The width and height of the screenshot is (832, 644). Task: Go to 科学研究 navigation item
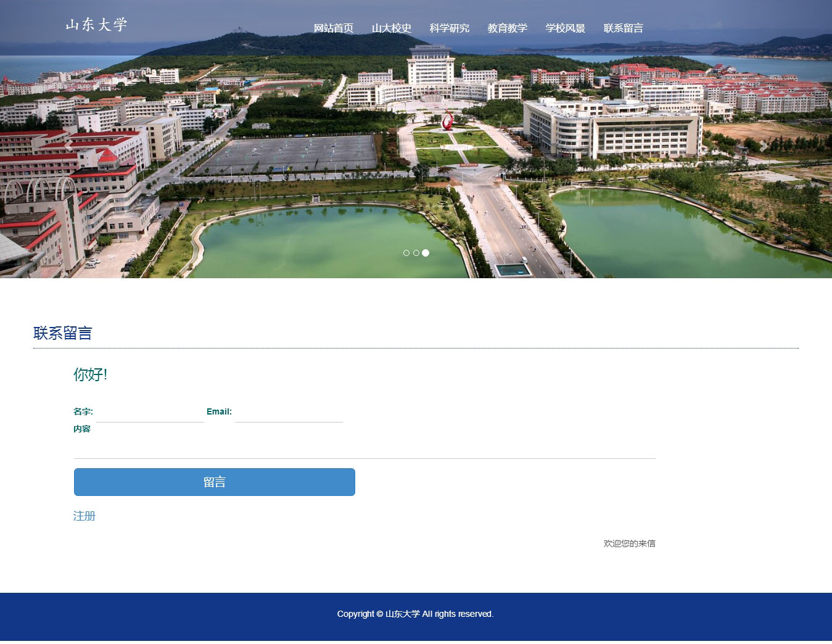click(450, 28)
